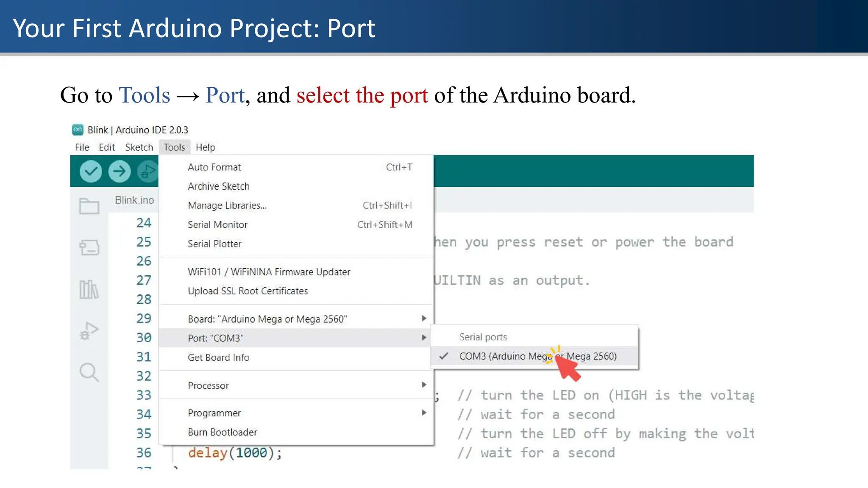Open the Boards Manager sidebar icon
Image resolution: width=868 pixels, height=488 pixels.
[89, 248]
